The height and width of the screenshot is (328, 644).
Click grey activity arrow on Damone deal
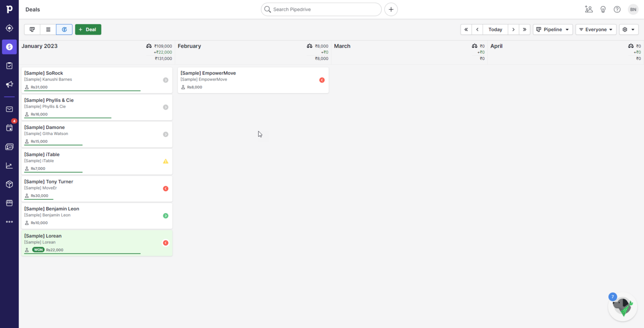(166, 134)
